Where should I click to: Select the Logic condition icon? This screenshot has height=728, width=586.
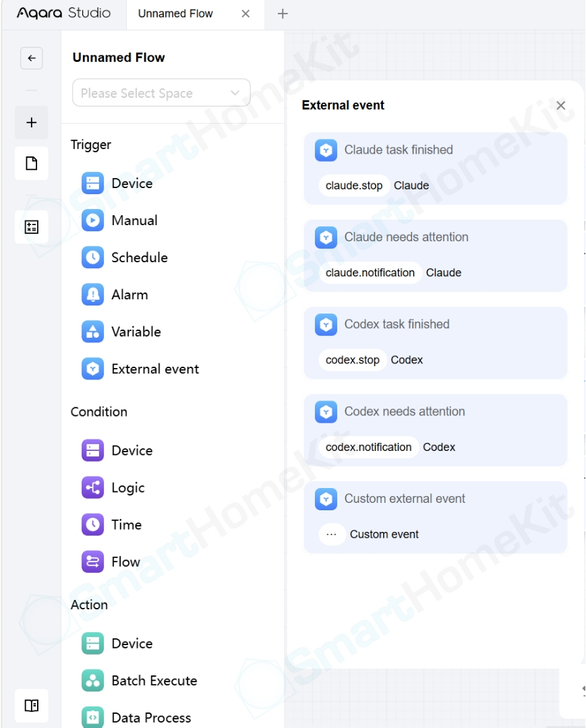(93, 487)
